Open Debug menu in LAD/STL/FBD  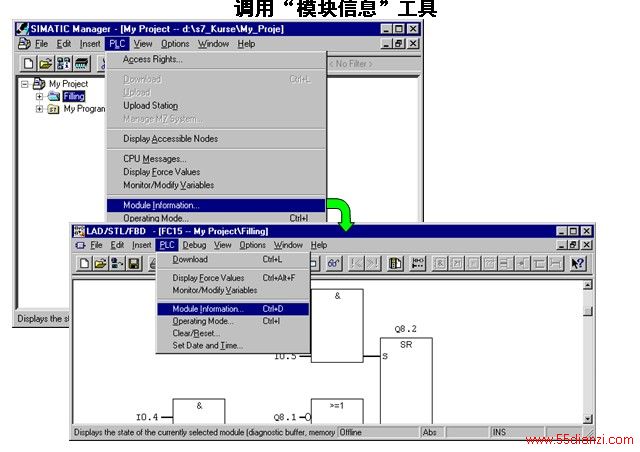(x=194, y=245)
